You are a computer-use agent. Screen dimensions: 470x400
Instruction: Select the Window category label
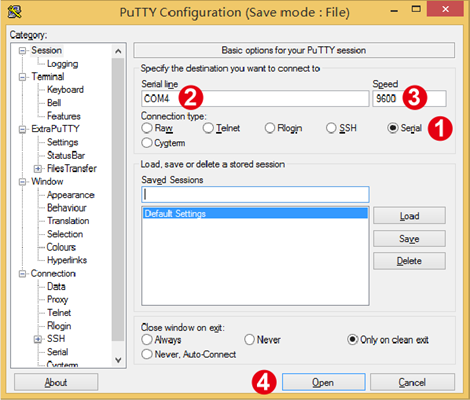(x=47, y=182)
